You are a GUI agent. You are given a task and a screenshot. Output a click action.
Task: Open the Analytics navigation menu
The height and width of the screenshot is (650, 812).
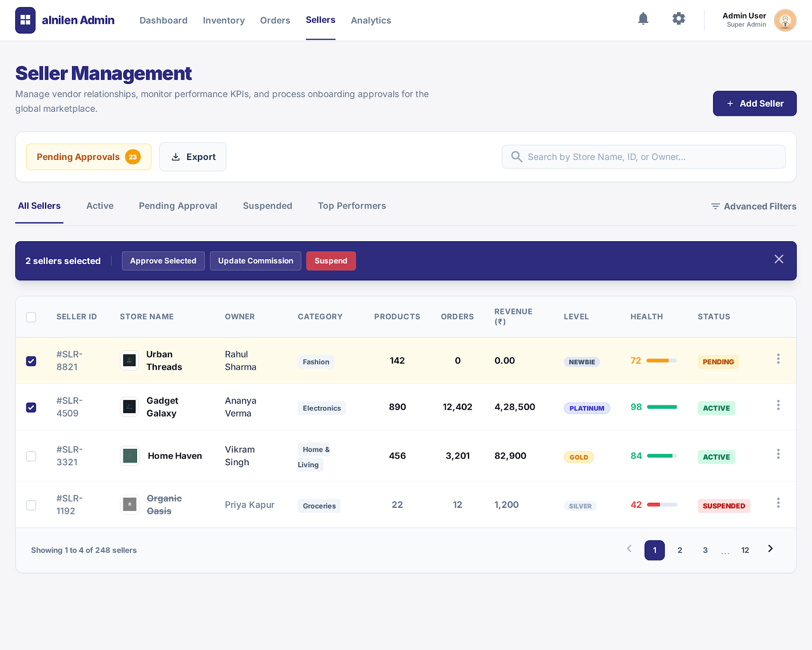[x=370, y=20]
